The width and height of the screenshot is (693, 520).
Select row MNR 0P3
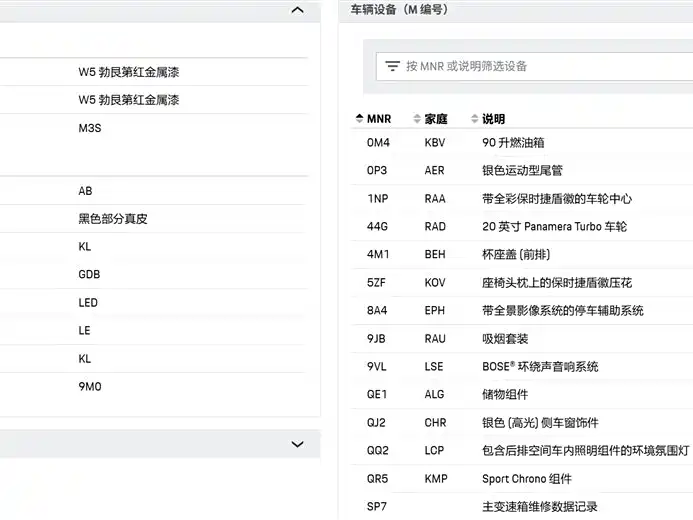pyautogui.click(x=522, y=171)
